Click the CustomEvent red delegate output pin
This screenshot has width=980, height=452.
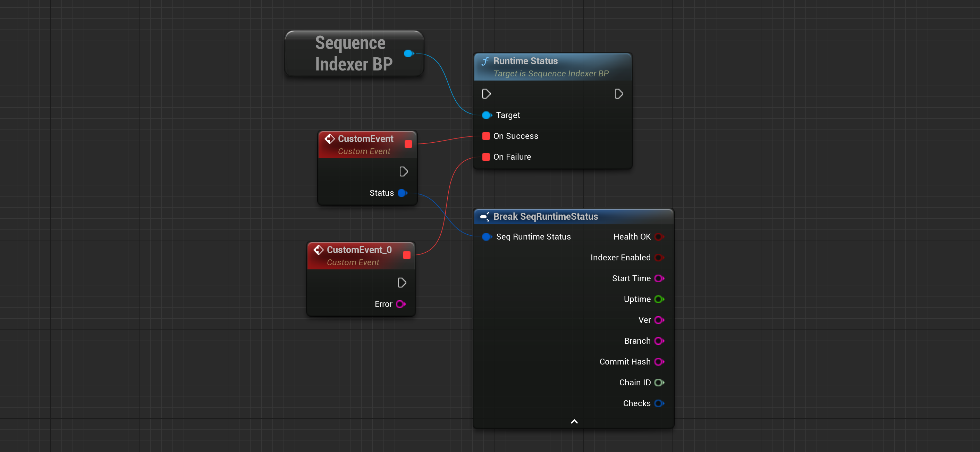tap(408, 144)
